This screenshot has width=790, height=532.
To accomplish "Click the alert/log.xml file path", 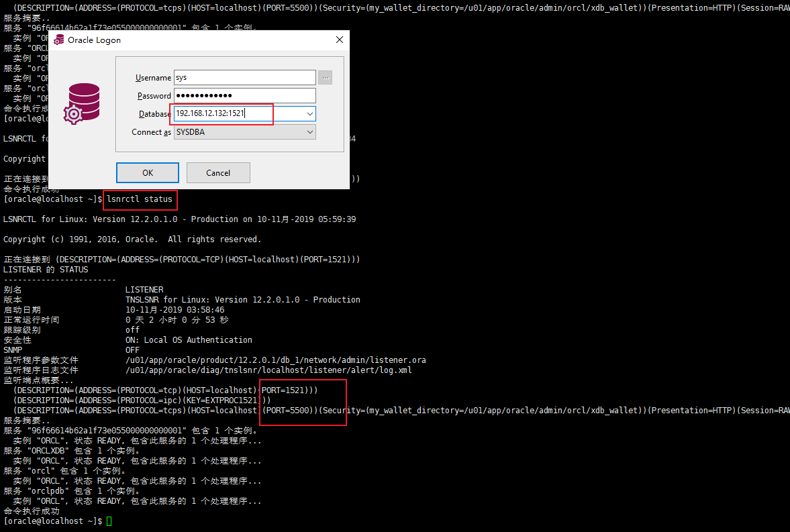I will point(268,370).
